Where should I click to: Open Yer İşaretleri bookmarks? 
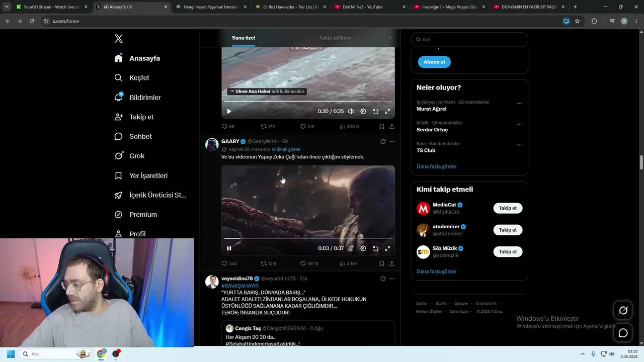[x=141, y=175]
